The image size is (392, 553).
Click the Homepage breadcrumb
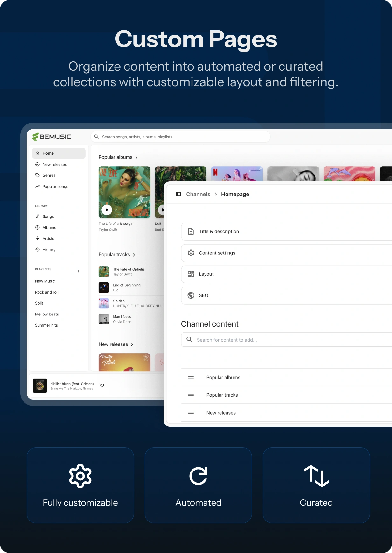(235, 194)
